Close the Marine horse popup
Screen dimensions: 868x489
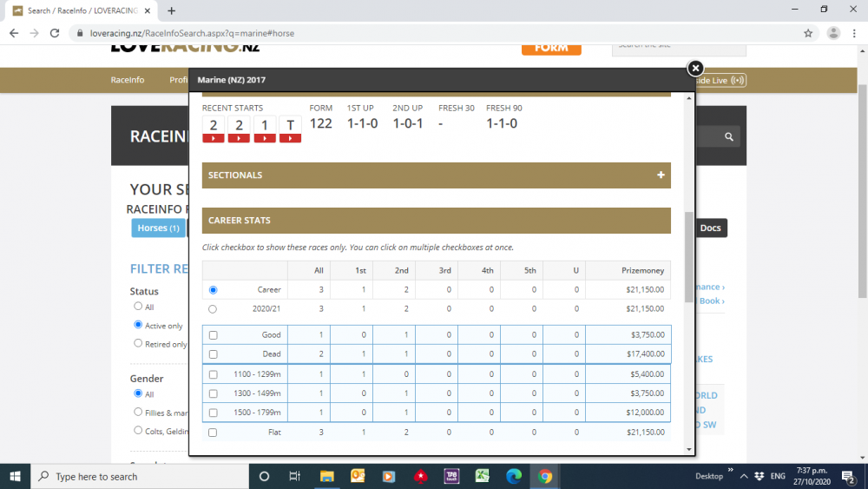(694, 68)
